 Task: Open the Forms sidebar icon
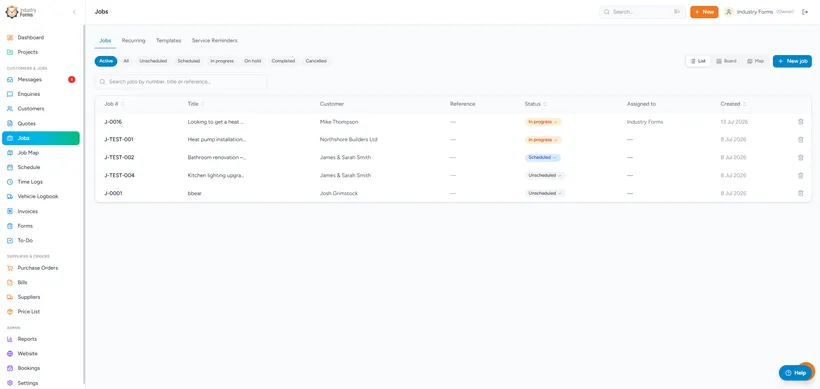pos(10,226)
